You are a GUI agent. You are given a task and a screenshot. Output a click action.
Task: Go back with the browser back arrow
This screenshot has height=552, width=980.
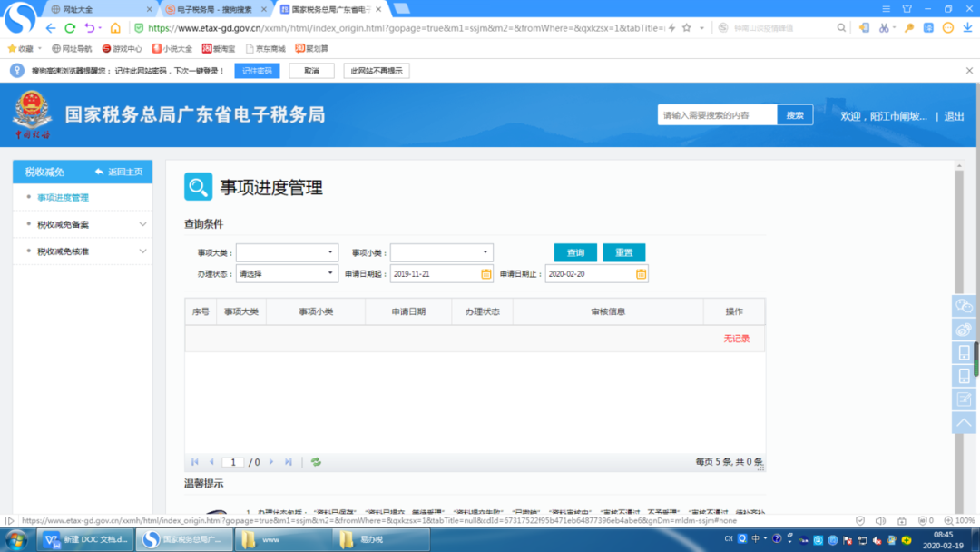pyautogui.click(x=51, y=28)
